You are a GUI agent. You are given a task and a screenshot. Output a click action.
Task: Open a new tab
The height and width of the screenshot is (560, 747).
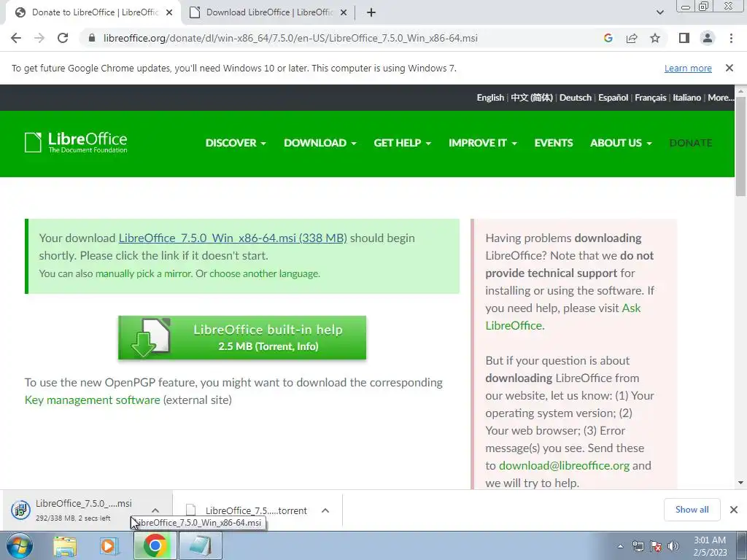(371, 12)
